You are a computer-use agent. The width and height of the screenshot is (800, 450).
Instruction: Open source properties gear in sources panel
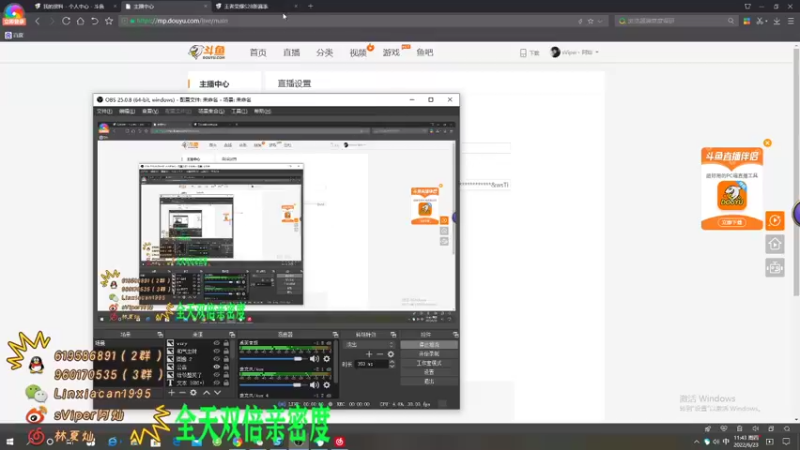click(x=193, y=393)
